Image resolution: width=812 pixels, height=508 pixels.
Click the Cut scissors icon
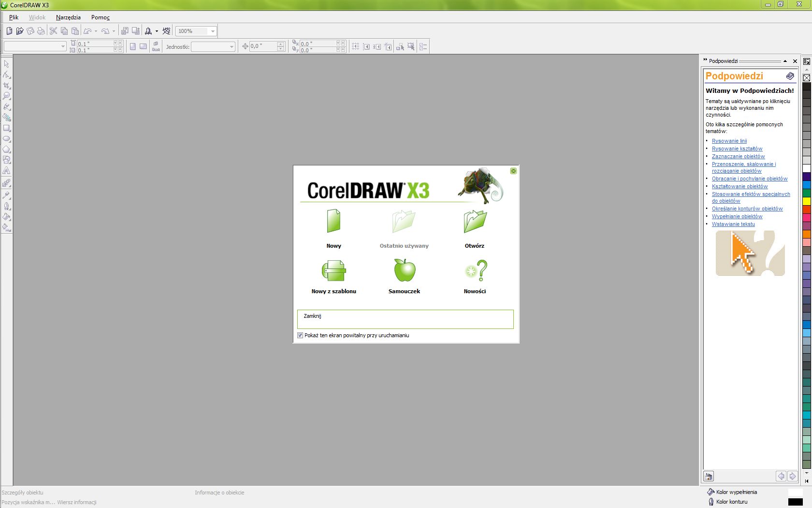54,31
